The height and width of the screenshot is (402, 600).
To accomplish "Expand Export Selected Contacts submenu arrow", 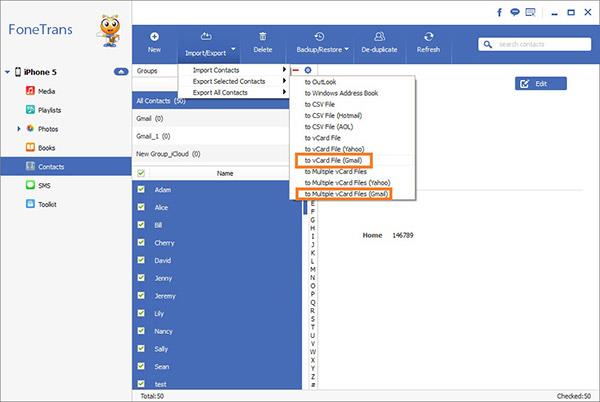I will [x=284, y=81].
